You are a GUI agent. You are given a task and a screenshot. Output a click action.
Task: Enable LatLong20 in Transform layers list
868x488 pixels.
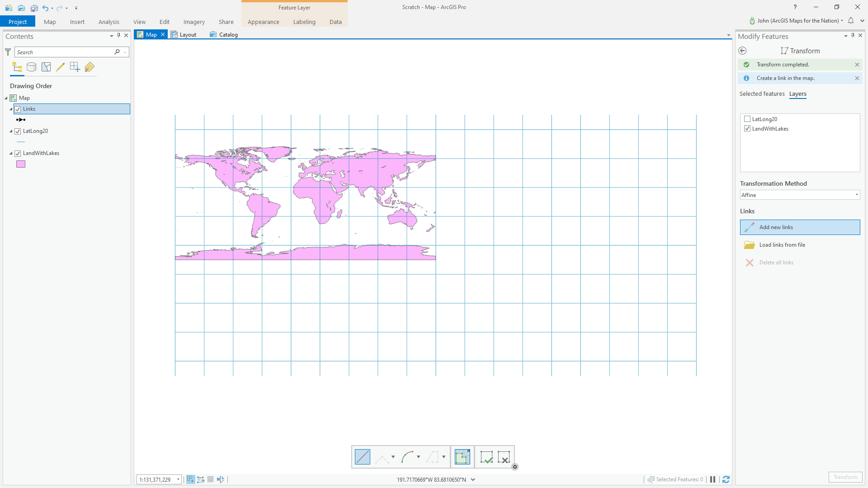click(747, 119)
